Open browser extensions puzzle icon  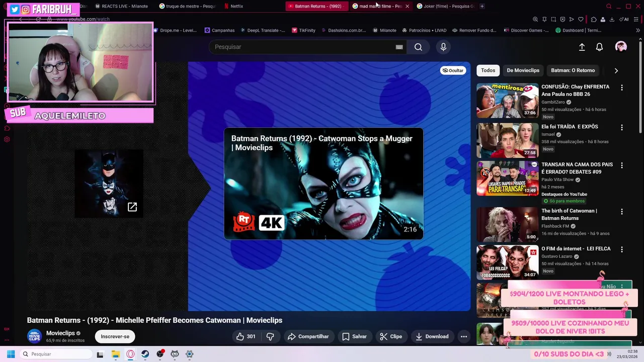pyautogui.click(x=594, y=19)
